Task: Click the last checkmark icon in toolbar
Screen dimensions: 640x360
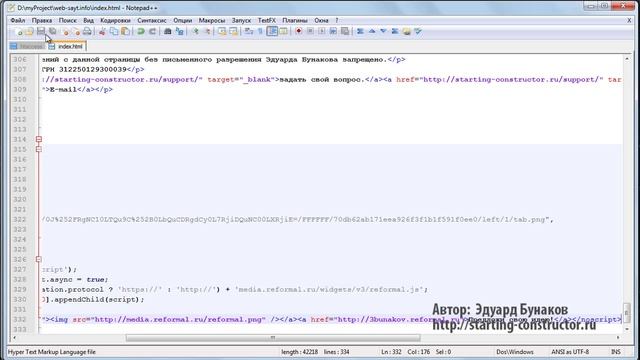Action: 418,31
